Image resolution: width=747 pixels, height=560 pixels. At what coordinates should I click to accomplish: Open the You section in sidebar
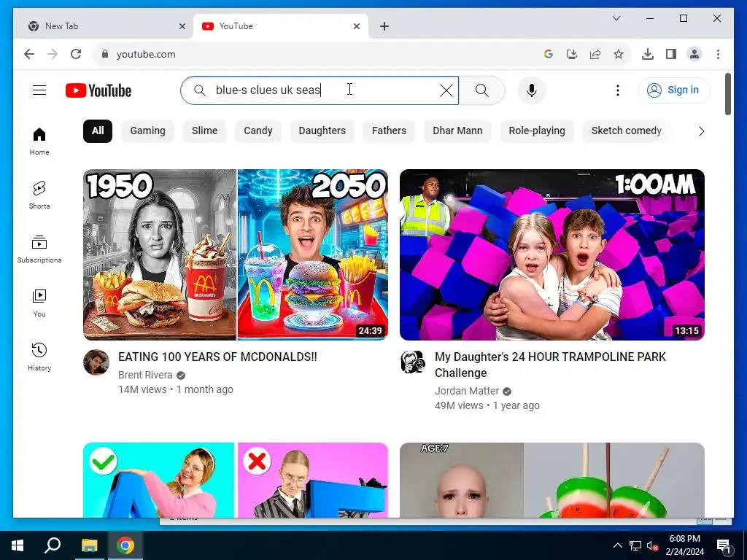[x=39, y=303]
